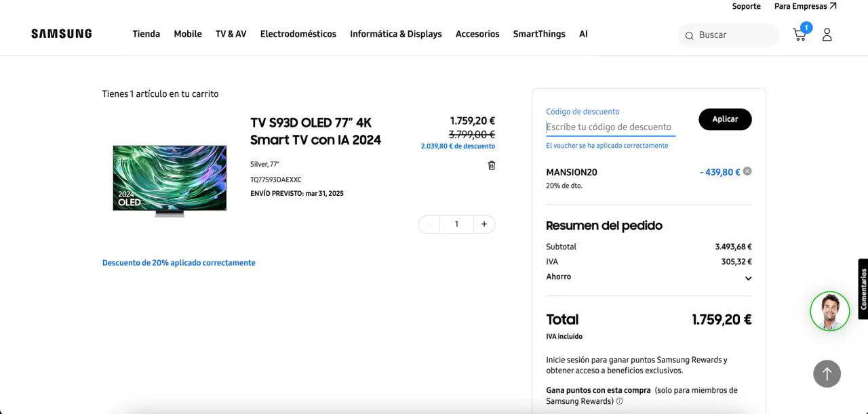Delete the TV S93D item with trash icon
This screenshot has width=868, height=414.
point(492,165)
